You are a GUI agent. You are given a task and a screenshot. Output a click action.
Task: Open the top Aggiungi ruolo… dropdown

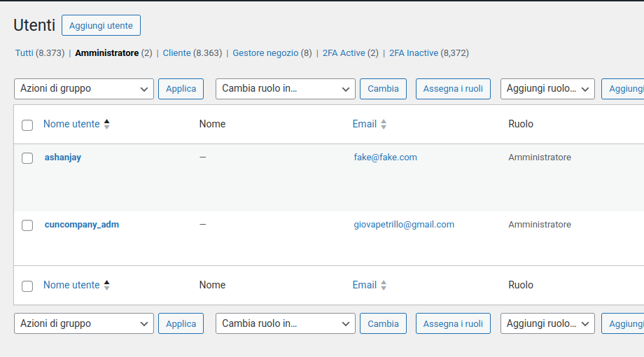point(547,89)
